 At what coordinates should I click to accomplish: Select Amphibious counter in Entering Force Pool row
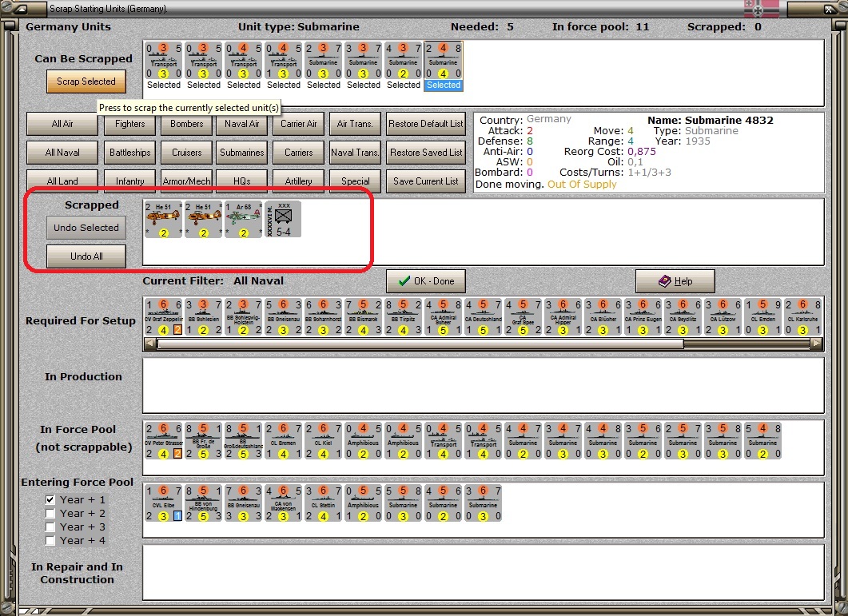364,503
